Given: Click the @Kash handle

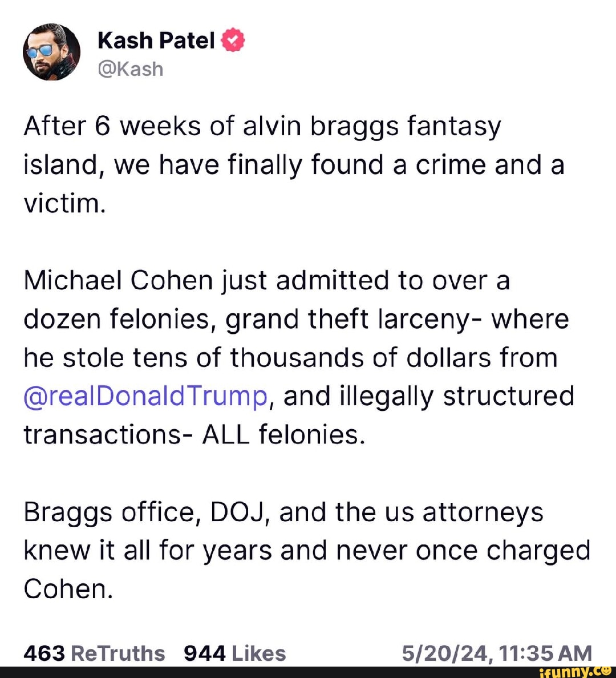Looking at the screenshot, I should click(131, 69).
